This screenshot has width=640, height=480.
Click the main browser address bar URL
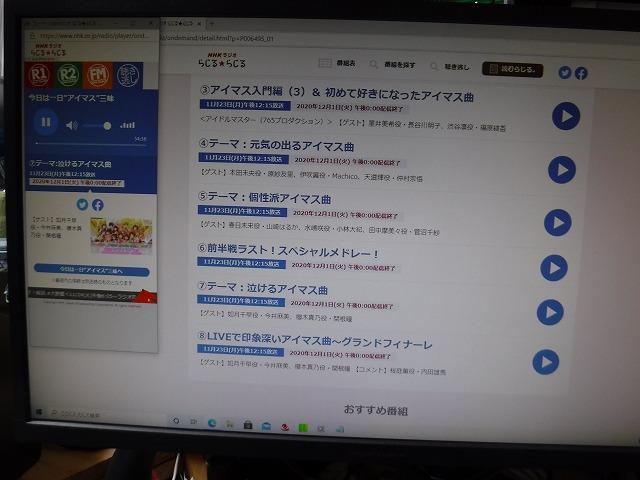click(216, 39)
